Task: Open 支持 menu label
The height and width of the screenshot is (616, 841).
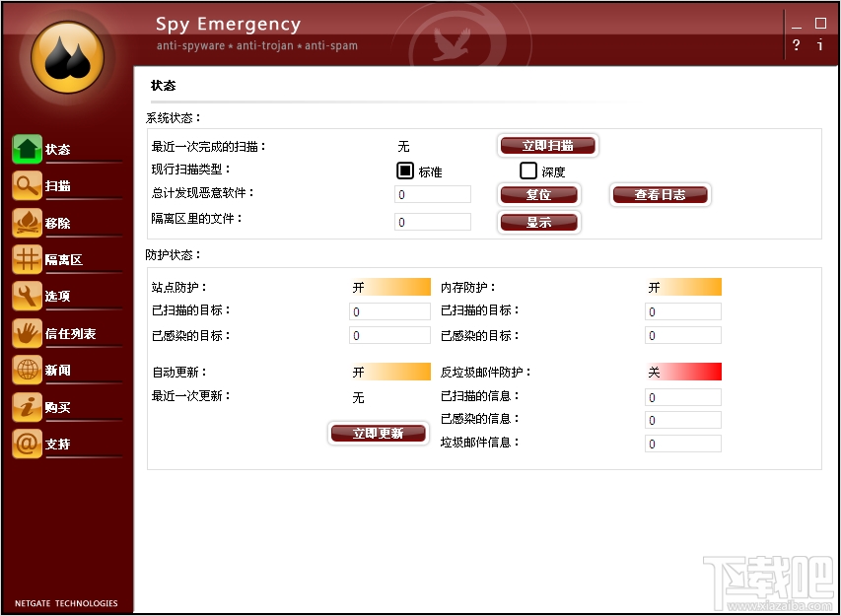Action: pos(58,444)
